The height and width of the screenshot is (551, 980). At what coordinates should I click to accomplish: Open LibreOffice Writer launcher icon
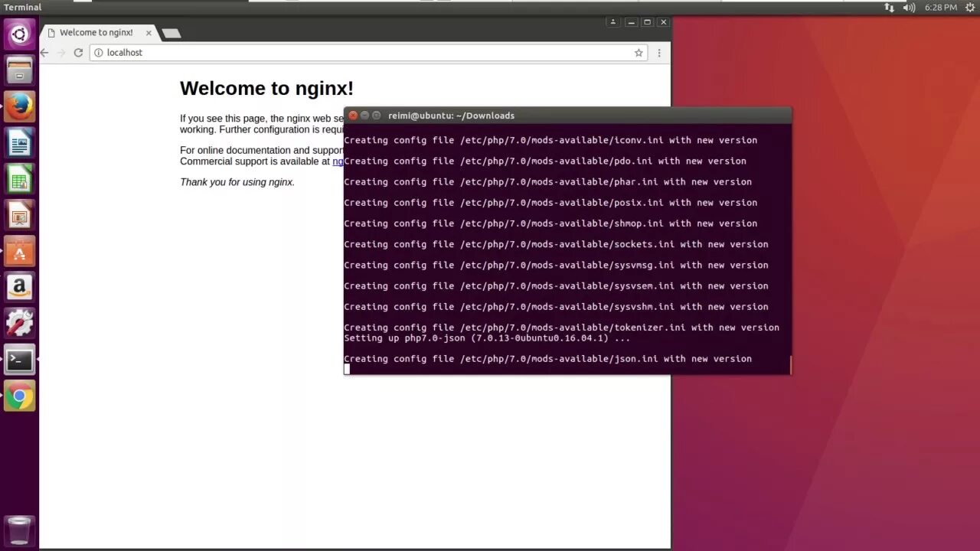pyautogui.click(x=19, y=143)
